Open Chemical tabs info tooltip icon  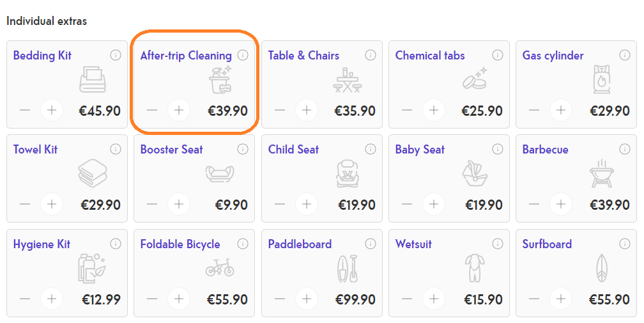coord(498,55)
